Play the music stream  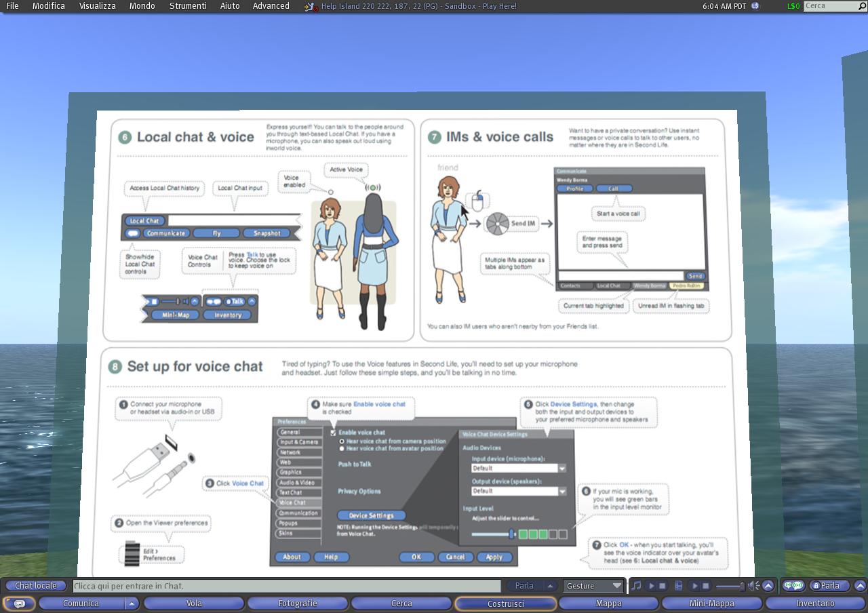[x=652, y=586]
